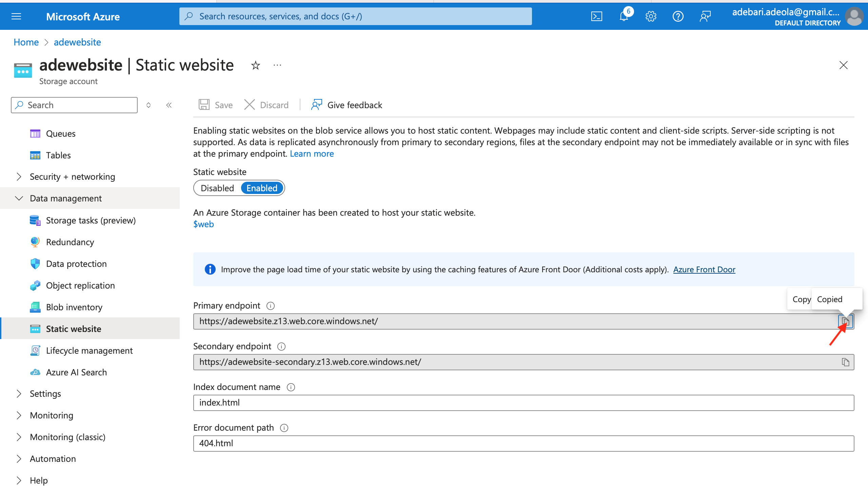Expand Security + networking section

72,177
